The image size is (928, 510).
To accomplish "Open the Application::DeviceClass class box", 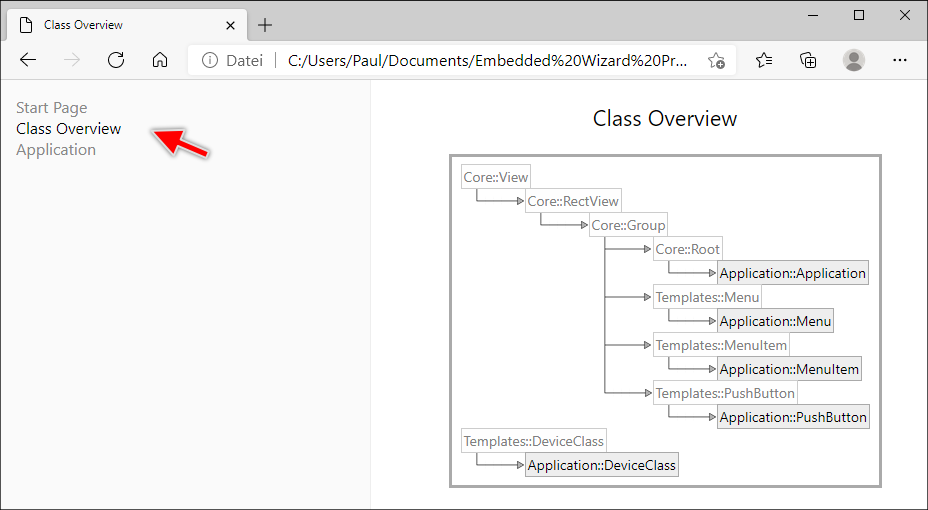I will pyautogui.click(x=601, y=465).
